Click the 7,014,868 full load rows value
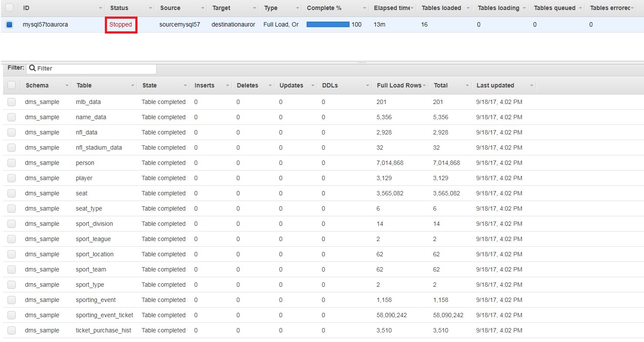 pyautogui.click(x=390, y=163)
